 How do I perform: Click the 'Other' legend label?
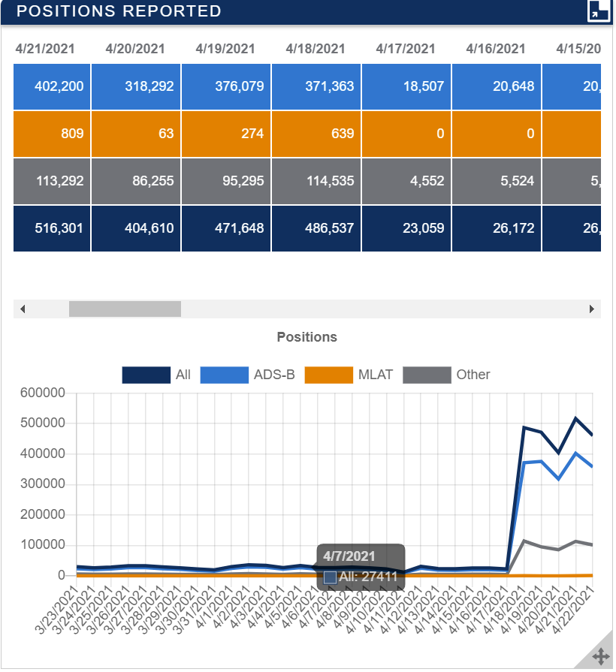coord(473,375)
